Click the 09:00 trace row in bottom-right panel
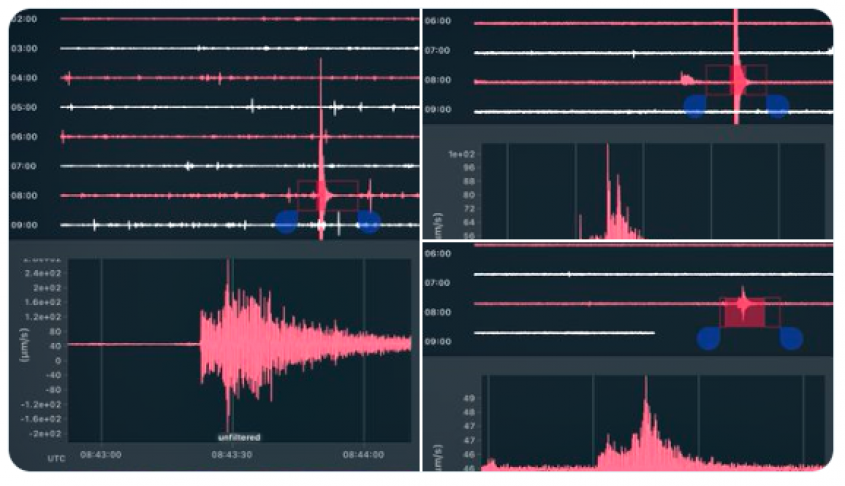 (560, 332)
